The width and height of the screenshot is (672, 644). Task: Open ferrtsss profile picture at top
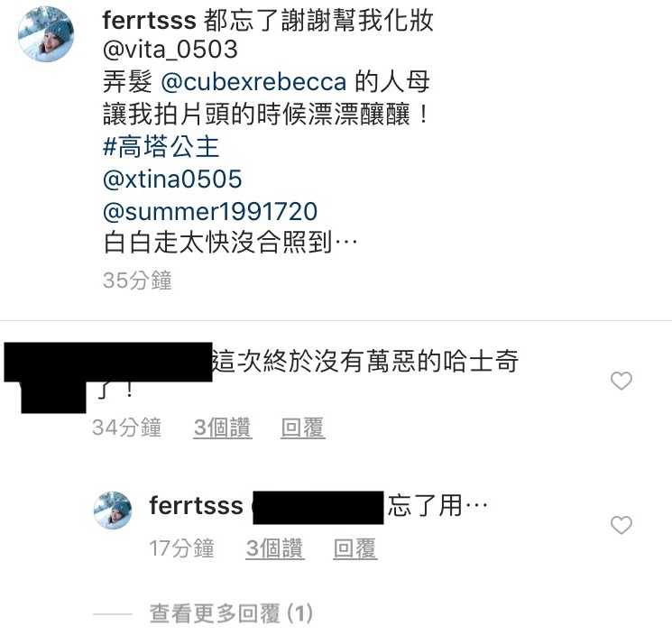click(46, 33)
